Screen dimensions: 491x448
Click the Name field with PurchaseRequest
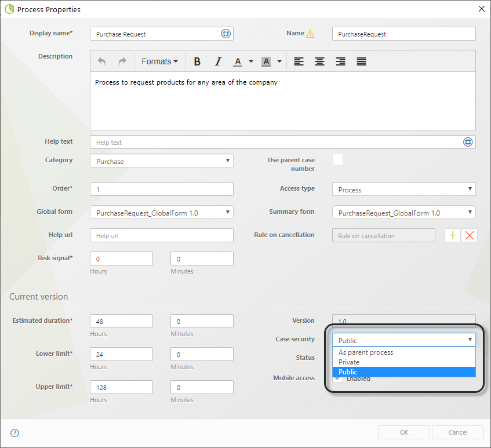coord(403,34)
